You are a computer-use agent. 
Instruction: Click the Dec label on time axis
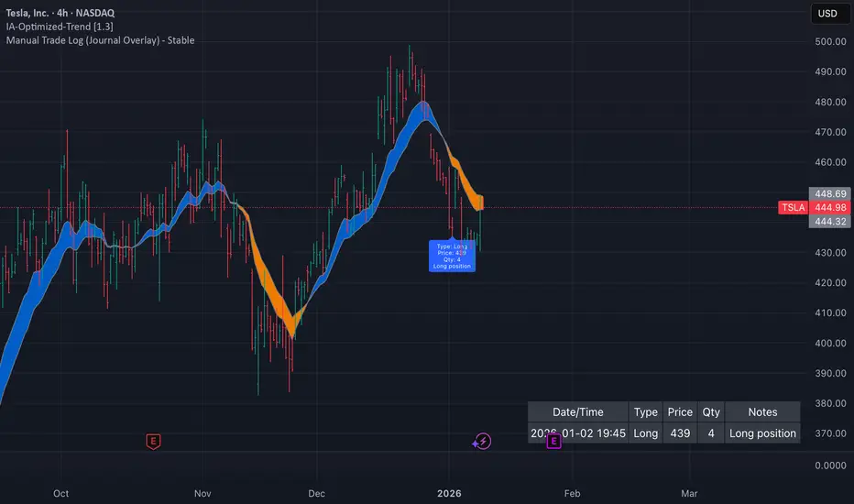(316, 493)
